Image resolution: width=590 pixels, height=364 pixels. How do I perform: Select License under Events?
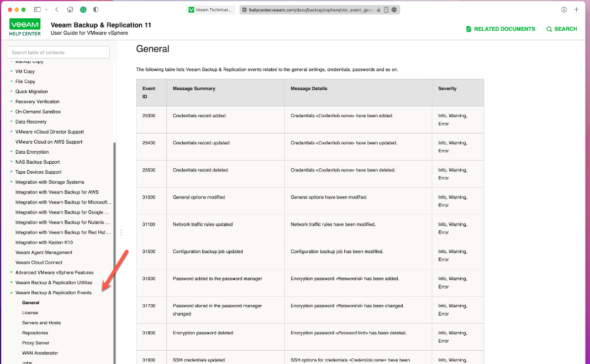[x=30, y=313]
